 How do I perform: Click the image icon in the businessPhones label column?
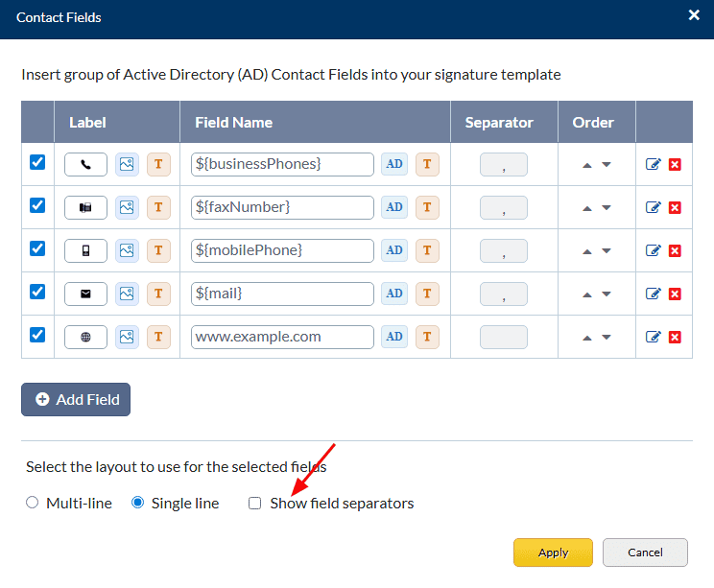(x=127, y=164)
